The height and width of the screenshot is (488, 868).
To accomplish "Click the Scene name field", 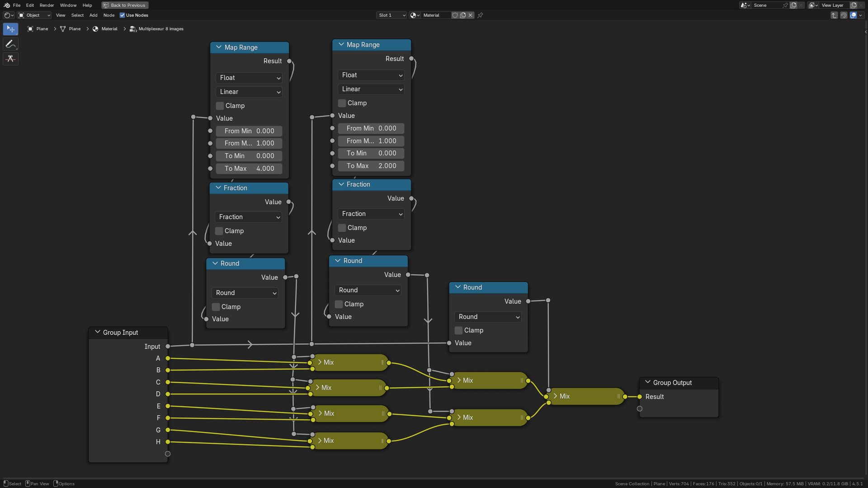I will (x=767, y=5).
